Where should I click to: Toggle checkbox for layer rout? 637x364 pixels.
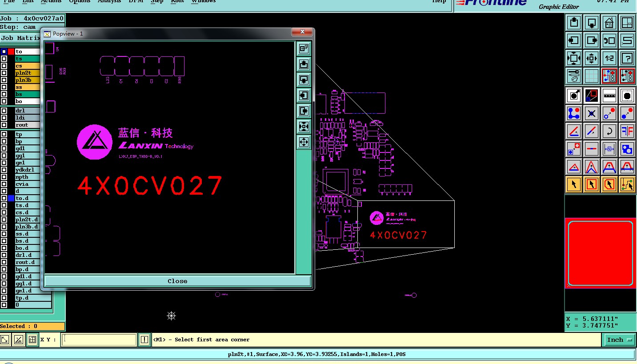pyautogui.click(x=4, y=125)
